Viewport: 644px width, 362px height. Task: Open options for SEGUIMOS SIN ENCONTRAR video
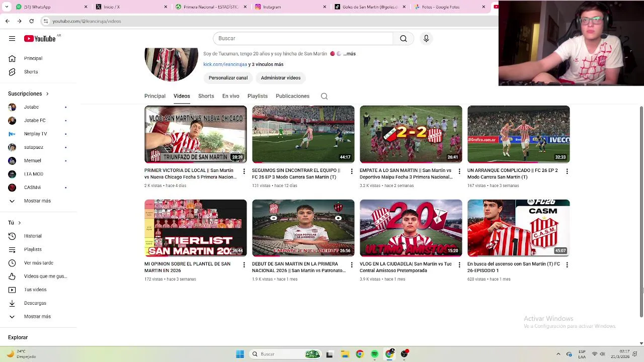[x=352, y=171]
